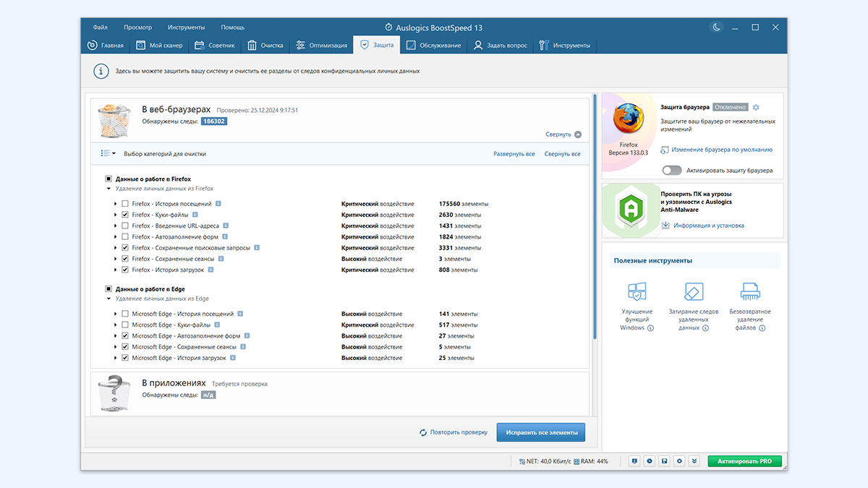868x488 pixels.
Task: Open the Просмотр menu
Action: (137, 27)
